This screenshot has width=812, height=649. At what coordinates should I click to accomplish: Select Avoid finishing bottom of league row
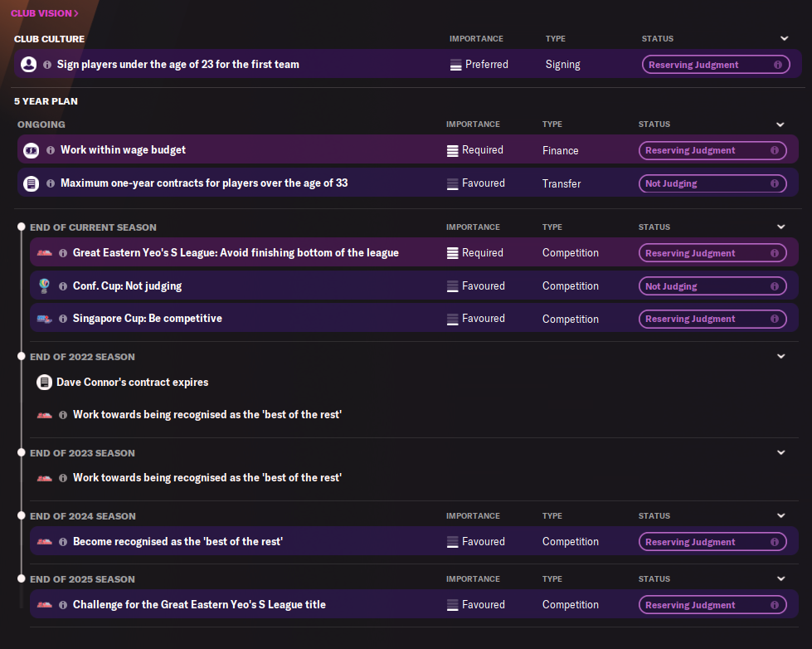point(236,253)
